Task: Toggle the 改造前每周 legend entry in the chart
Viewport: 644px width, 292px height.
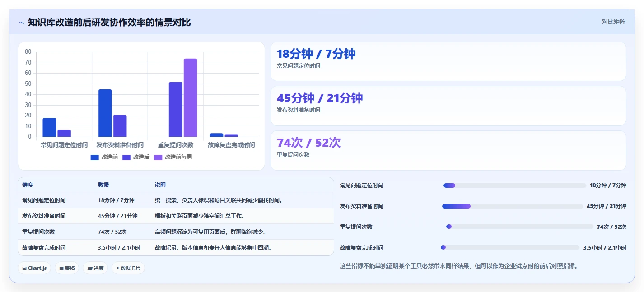Action: click(173, 157)
